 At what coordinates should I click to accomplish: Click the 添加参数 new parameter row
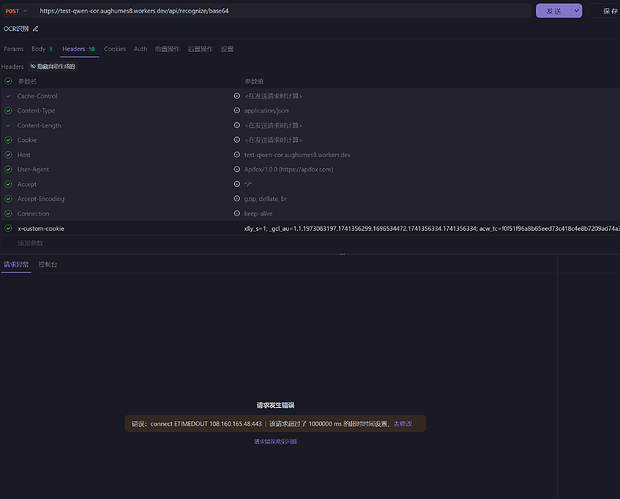pyautogui.click(x=30, y=243)
